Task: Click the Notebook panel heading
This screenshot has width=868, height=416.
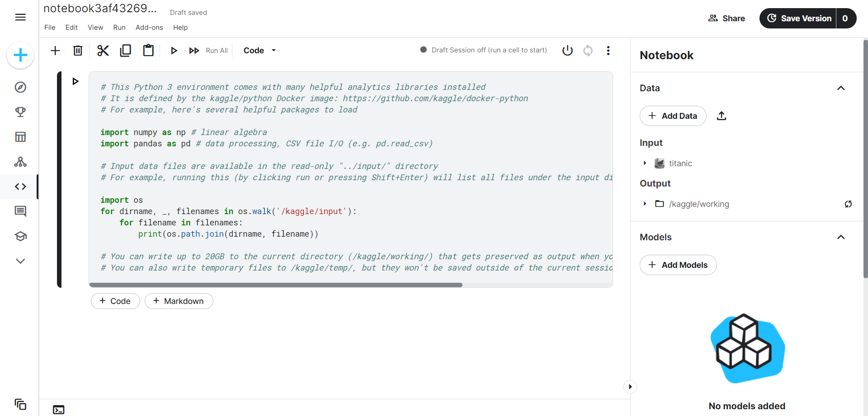Action: point(666,56)
